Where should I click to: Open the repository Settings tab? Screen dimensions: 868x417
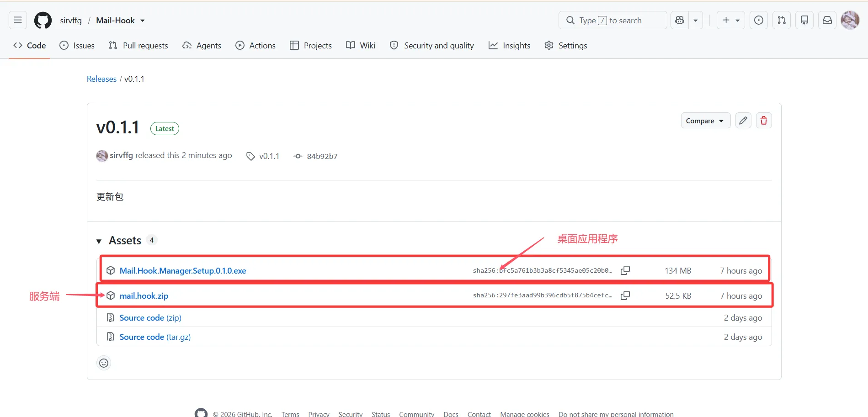[566, 46]
